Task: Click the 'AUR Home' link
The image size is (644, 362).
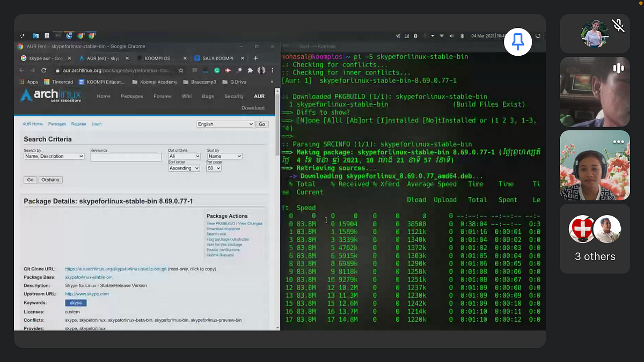Action: click(32, 124)
